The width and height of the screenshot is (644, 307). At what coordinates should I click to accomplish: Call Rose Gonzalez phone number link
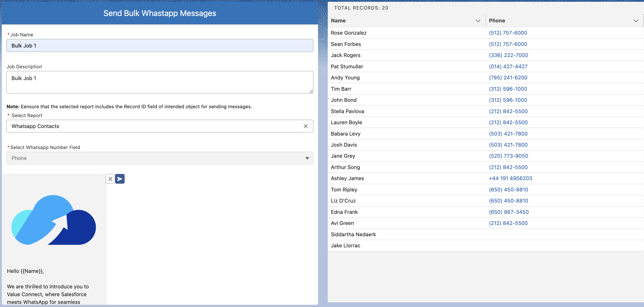pos(508,33)
